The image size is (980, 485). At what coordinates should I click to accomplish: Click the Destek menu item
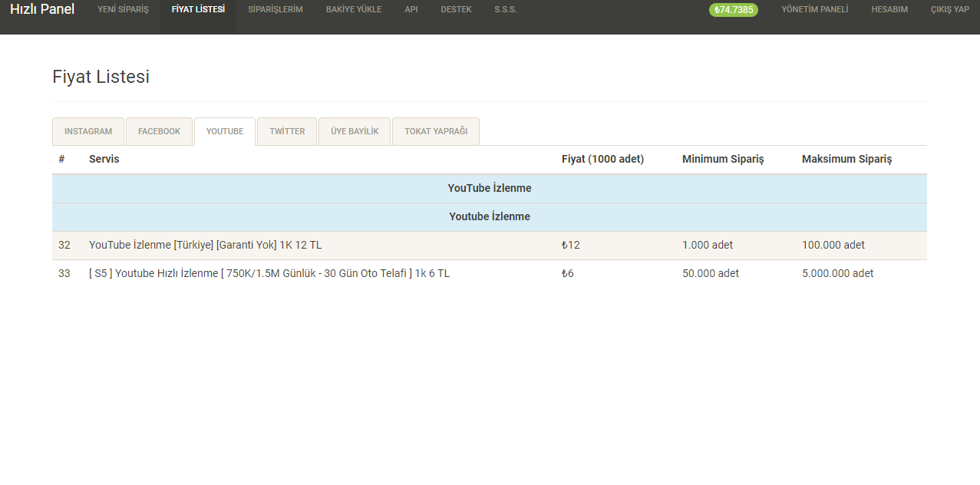click(x=456, y=10)
